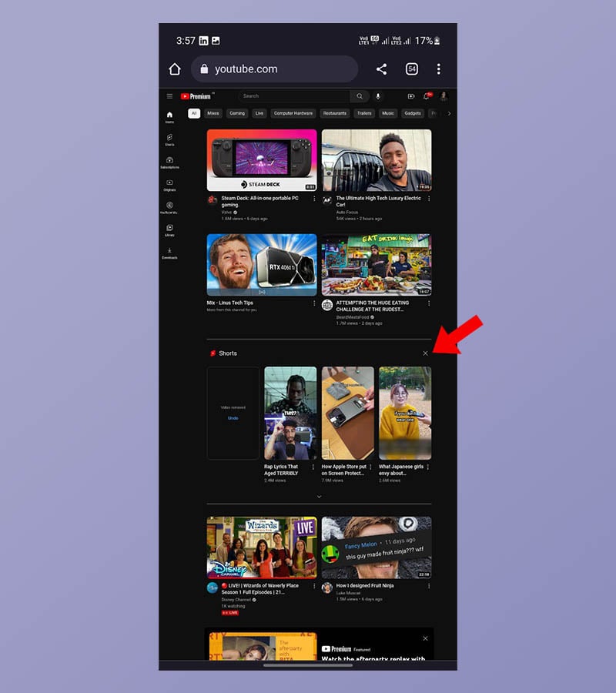Dismiss the Shorts shelf with X
The width and height of the screenshot is (616, 693).
426,353
